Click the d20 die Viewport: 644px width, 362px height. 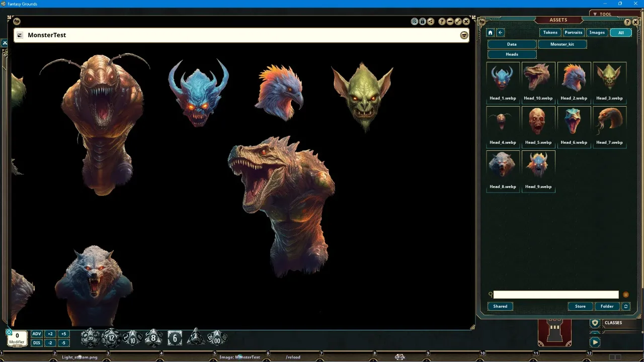pyautogui.click(x=91, y=338)
